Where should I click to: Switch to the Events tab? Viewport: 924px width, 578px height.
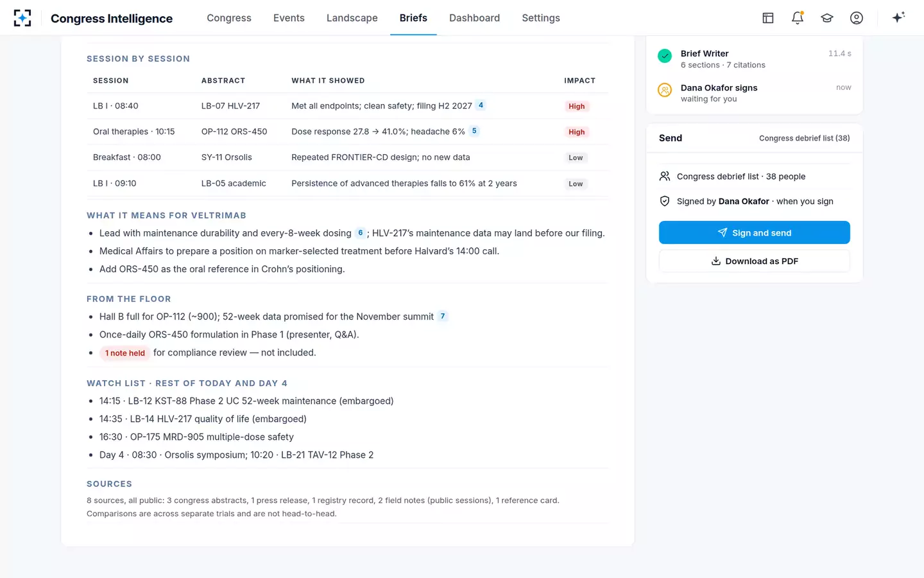[x=289, y=18]
